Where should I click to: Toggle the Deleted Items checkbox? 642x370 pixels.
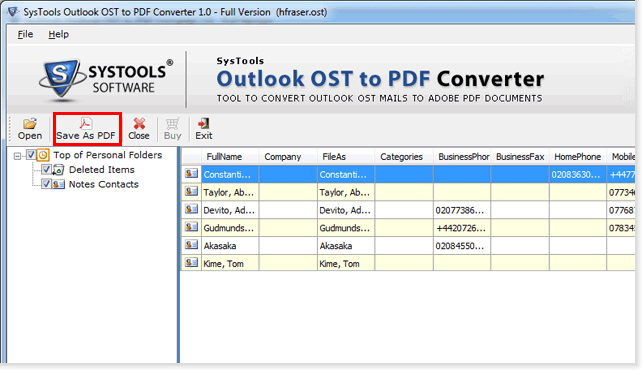(x=46, y=169)
